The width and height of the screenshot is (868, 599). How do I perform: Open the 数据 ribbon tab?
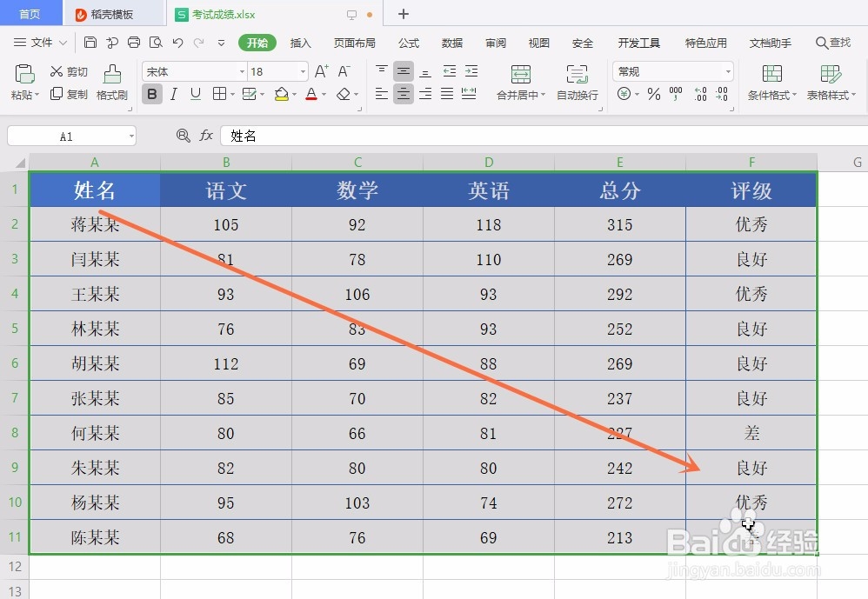(x=451, y=43)
